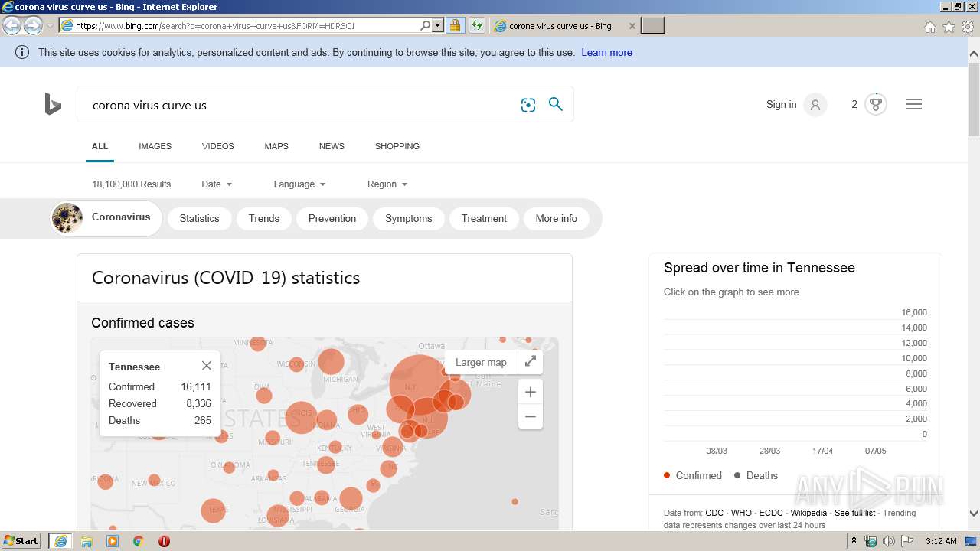The height and width of the screenshot is (551, 980).
Task: Click the page vertical scrollbar thumb
Action: pyautogui.click(x=974, y=99)
